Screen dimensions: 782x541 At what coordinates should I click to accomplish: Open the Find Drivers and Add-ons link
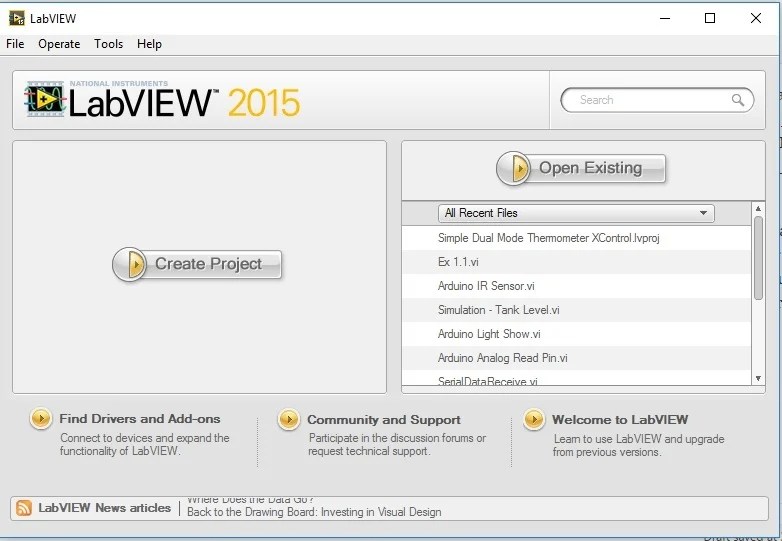click(140, 419)
